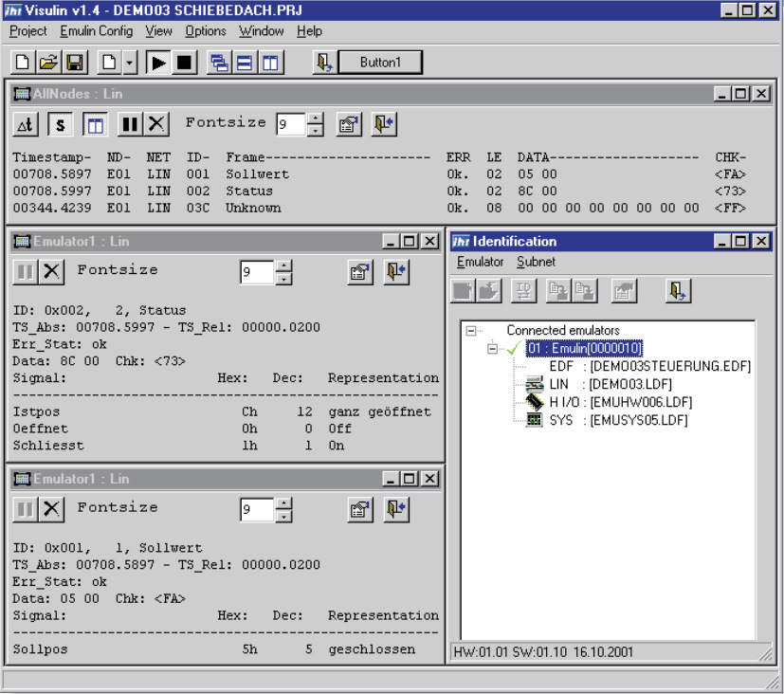Screen dimensions: 784x694
Task: Open the Emulin Config menu
Action: tap(96, 31)
